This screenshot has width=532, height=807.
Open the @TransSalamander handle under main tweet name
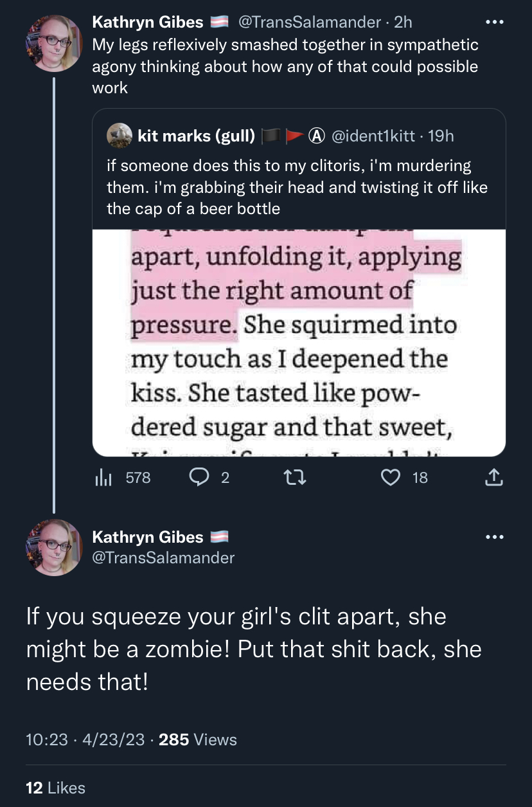tap(163, 558)
